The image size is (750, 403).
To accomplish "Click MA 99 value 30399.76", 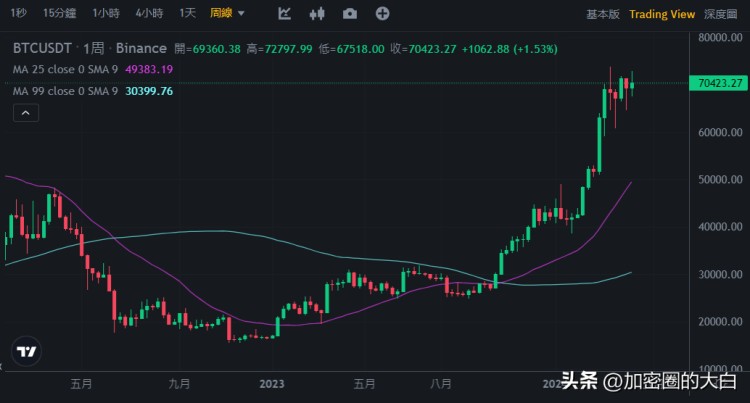I will coord(149,91).
